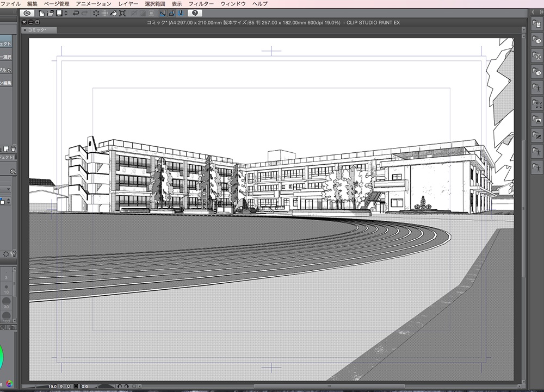Toggle Snap to Grid icon
Screen dimensions: 544x392
point(180,13)
